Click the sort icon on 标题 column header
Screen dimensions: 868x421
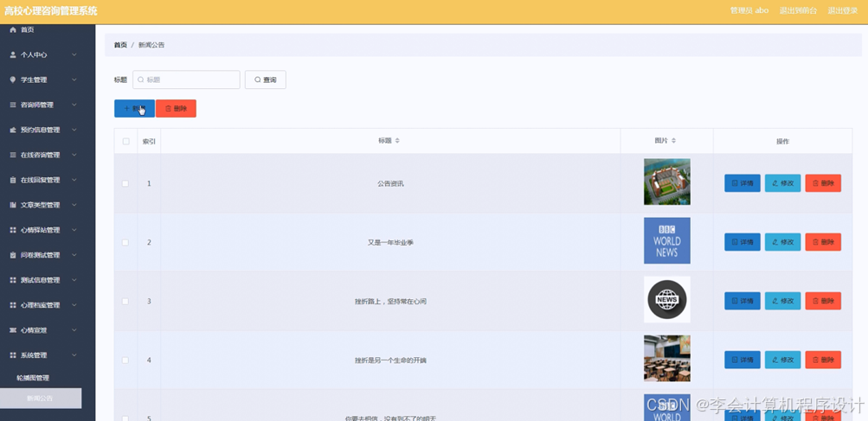pyautogui.click(x=397, y=141)
